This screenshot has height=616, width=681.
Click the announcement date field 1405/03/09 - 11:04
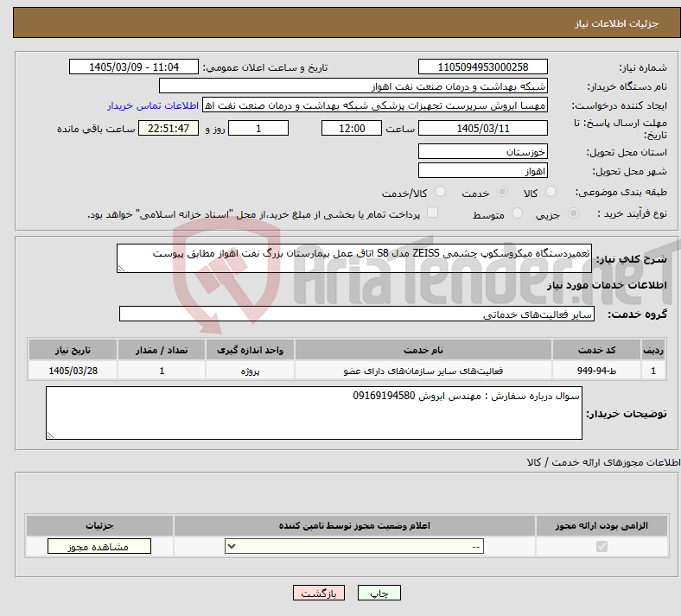[x=134, y=67]
